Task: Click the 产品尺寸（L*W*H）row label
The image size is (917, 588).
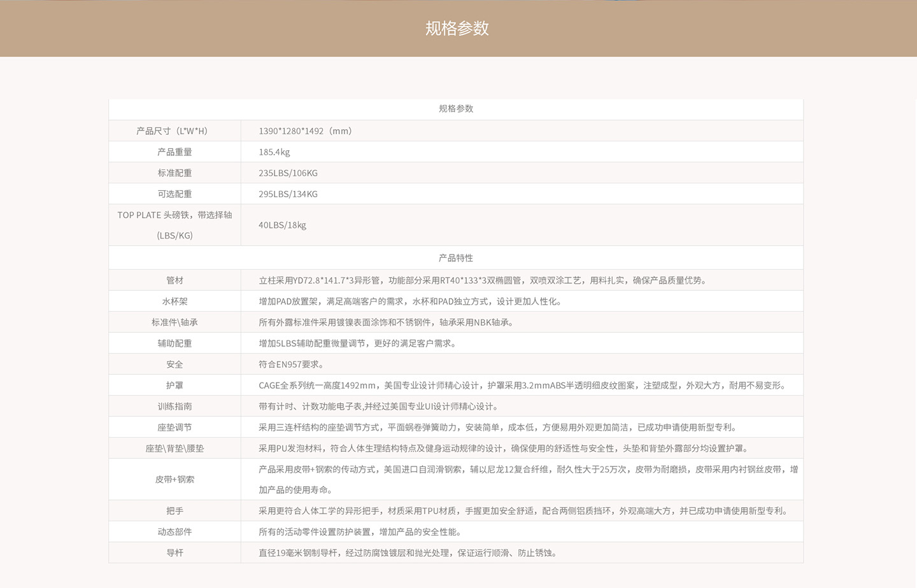Action: pos(174,130)
